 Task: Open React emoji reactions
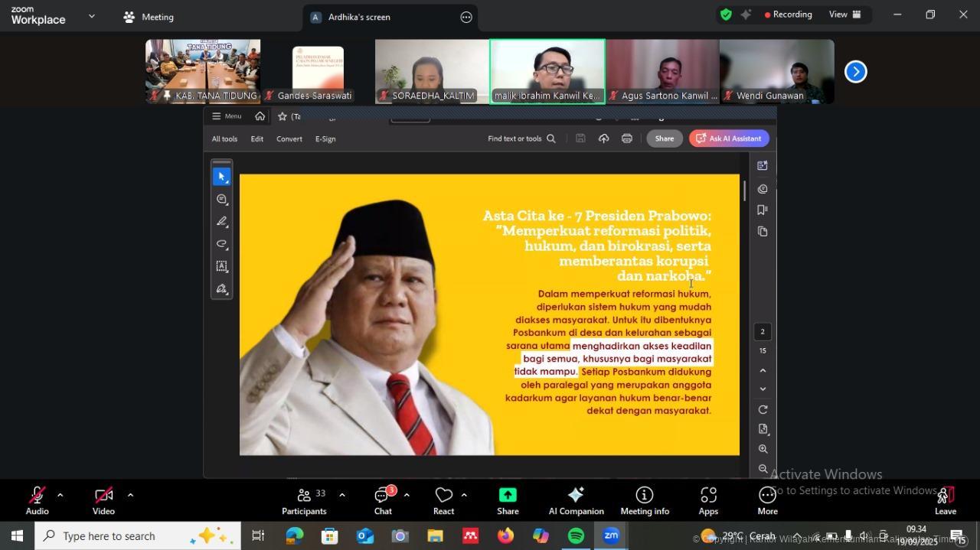coord(443,501)
